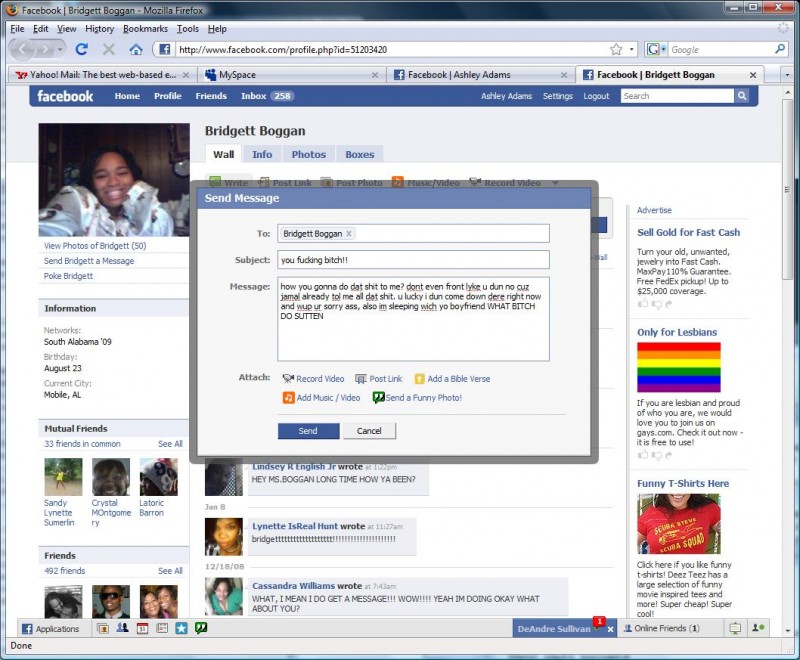This screenshot has height=660, width=800.
Task: Click Poke Bridgett link
Action: pyautogui.click(x=68, y=276)
